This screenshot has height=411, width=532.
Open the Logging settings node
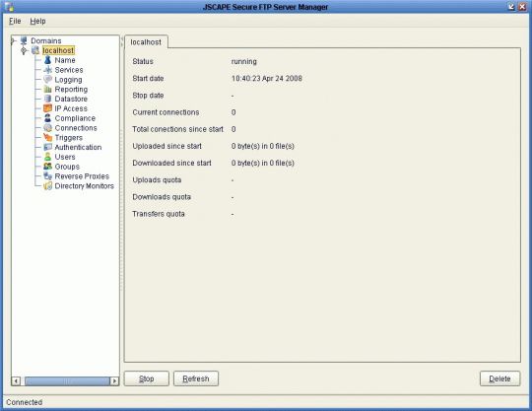pos(68,80)
